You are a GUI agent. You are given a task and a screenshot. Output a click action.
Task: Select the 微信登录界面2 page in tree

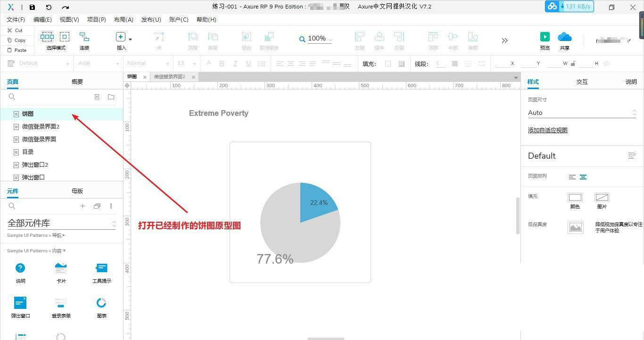[x=61, y=127]
